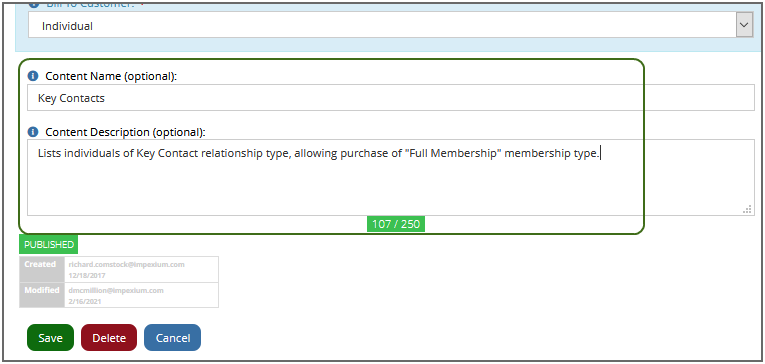Click the Content Name (optional) label
The height and width of the screenshot is (364, 765).
pyautogui.click(x=111, y=76)
